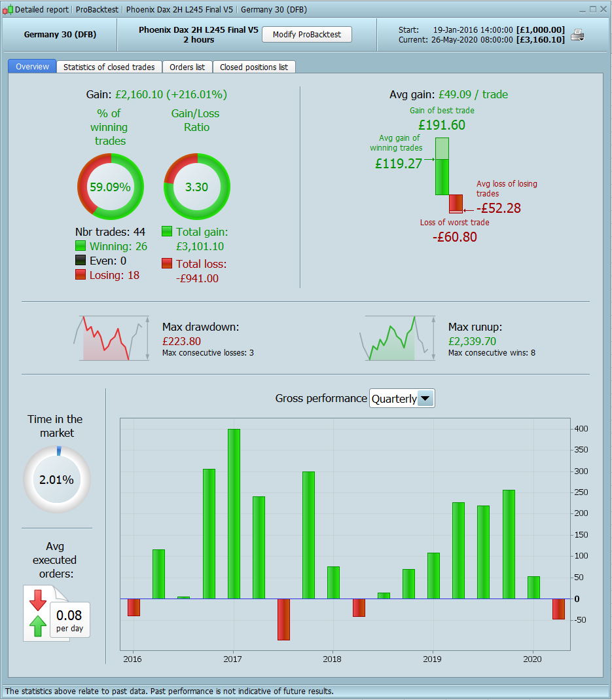Click the red down arrow executed orders icon
The image size is (612, 700).
coord(38,600)
